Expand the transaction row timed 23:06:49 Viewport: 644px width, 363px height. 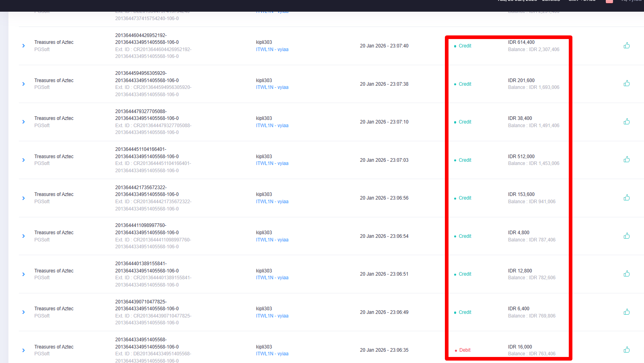24,312
